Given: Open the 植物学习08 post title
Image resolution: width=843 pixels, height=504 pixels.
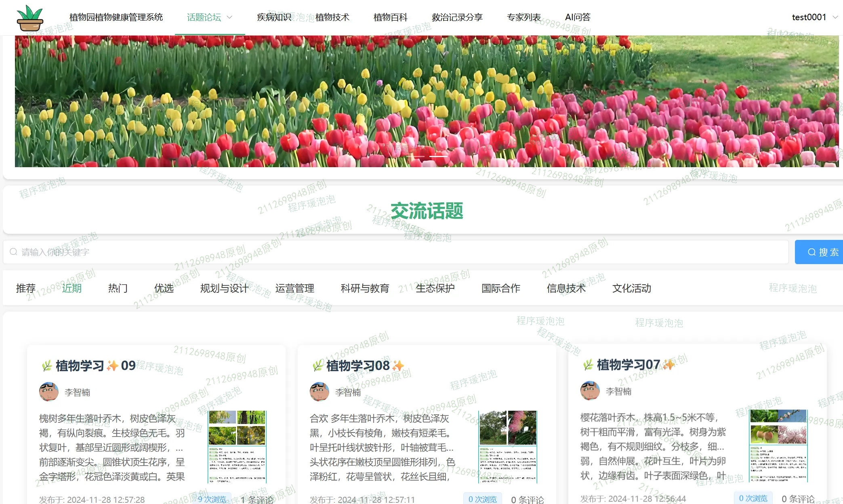Looking at the screenshot, I should 358,365.
